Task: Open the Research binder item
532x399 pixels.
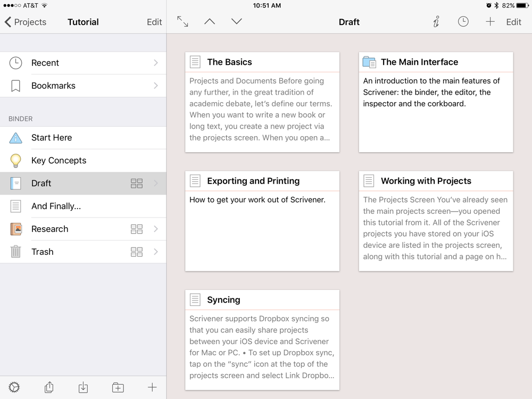Action: point(83,229)
